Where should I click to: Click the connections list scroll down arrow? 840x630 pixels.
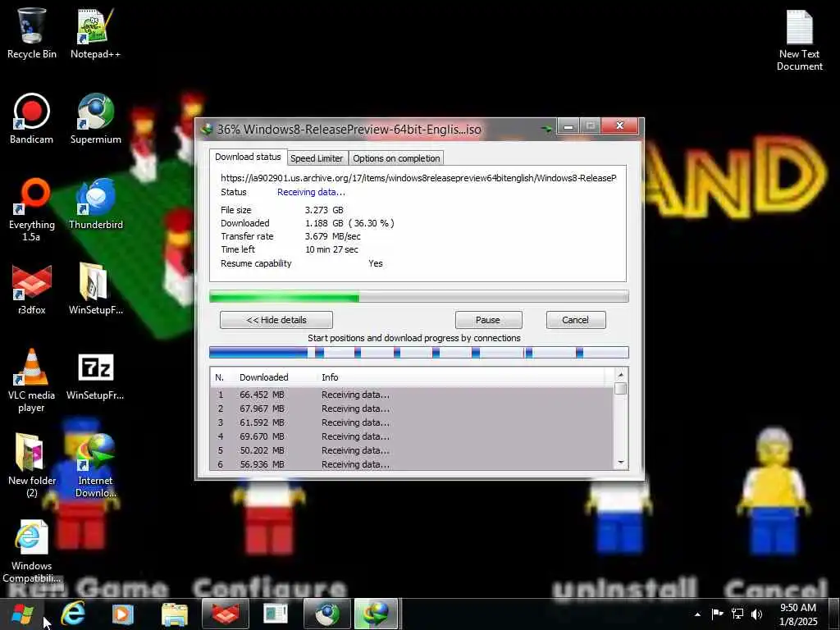(x=621, y=463)
